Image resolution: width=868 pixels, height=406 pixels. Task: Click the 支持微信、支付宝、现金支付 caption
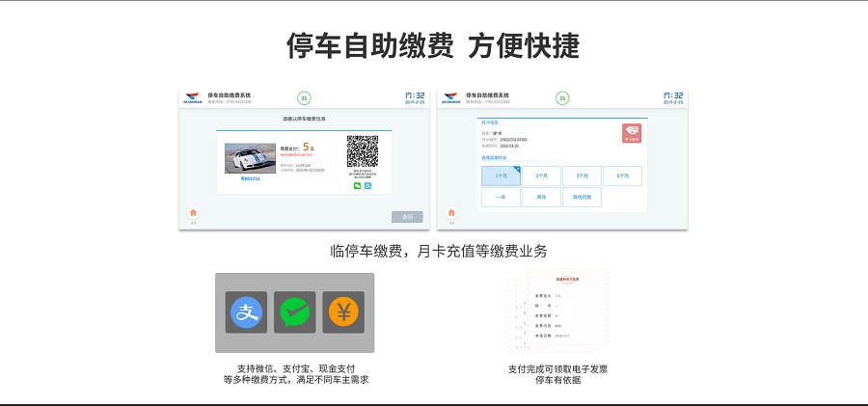[296, 369]
